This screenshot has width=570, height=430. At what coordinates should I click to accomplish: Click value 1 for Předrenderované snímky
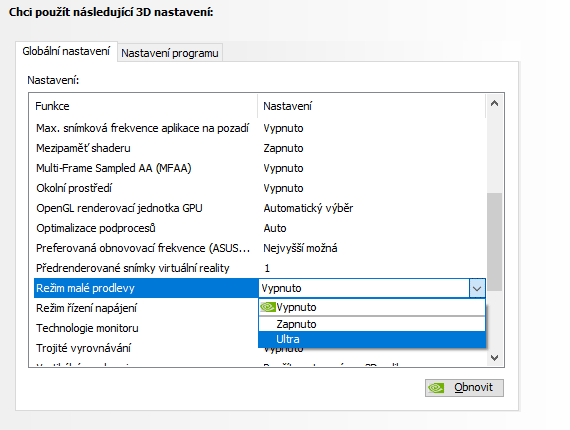tap(267, 268)
